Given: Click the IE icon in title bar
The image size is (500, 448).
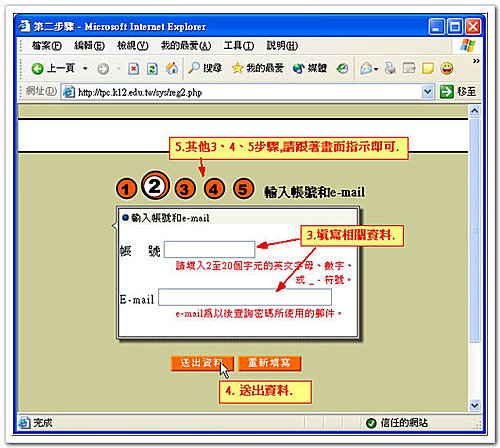Looking at the screenshot, I should (x=24, y=26).
